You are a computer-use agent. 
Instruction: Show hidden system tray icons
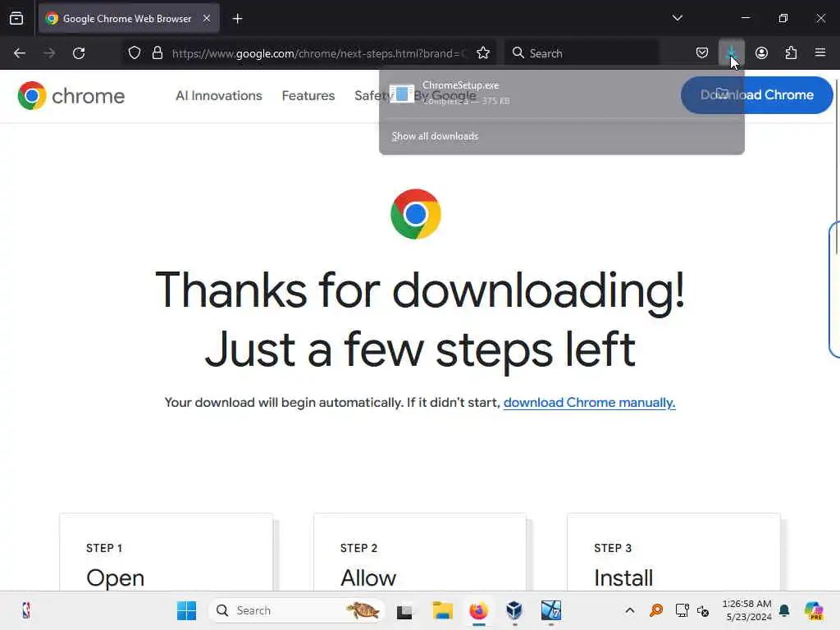click(x=630, y=610)
